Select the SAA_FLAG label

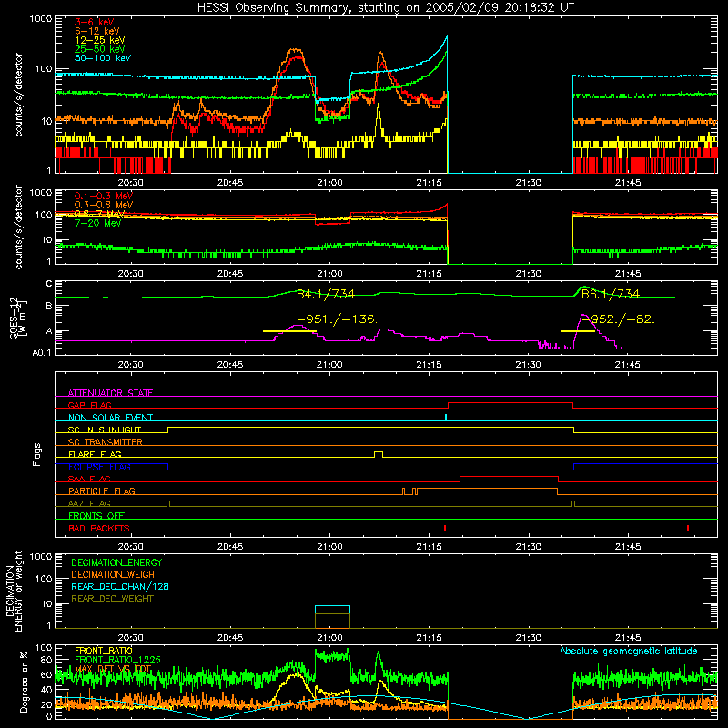pos(89,480)
